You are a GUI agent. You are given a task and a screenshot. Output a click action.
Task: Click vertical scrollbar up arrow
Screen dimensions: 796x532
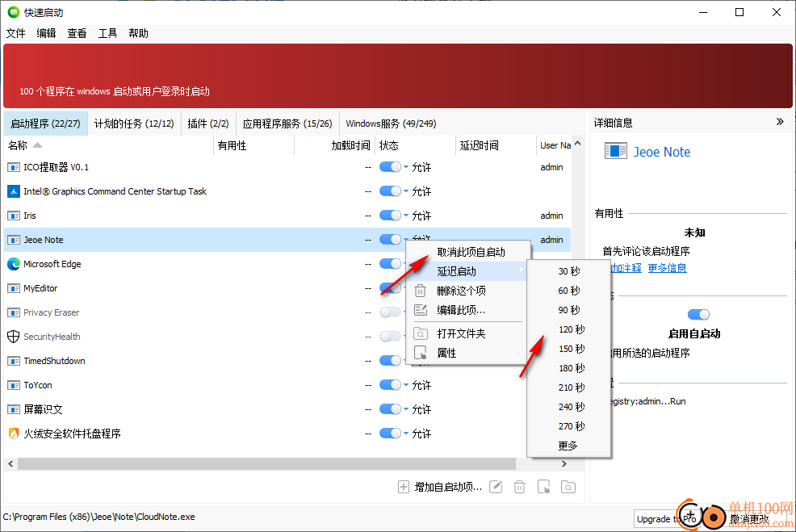[x=578, y=144]
